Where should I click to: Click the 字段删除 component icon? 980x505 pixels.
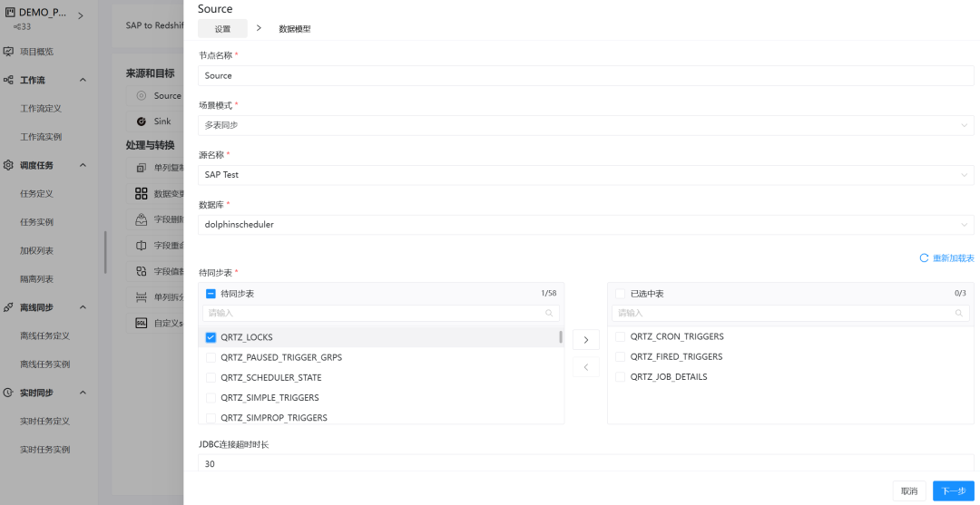tap(142, 219)
